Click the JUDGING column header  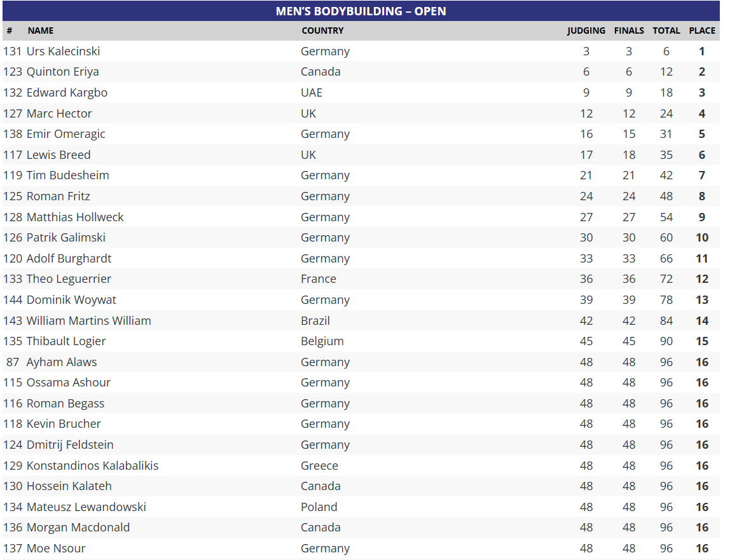(x=586, y=31)
